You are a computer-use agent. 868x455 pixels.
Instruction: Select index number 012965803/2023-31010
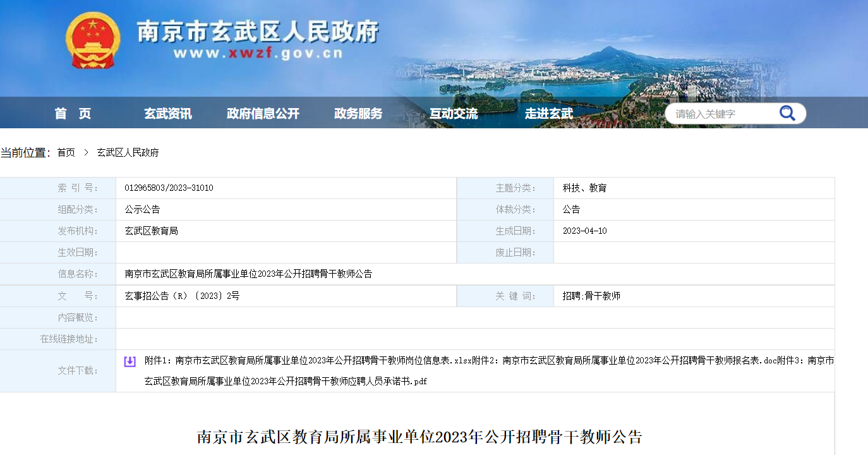pos(169,188)
